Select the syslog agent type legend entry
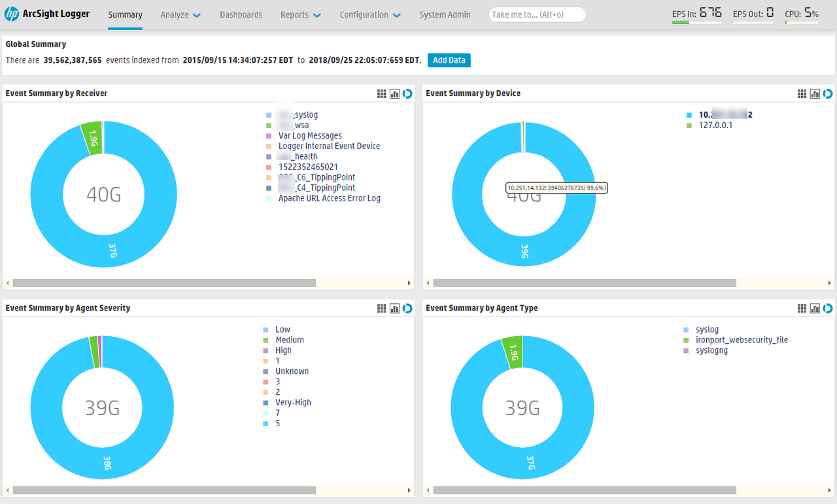Viewport: 837px width, 504px height. pos(707,330)
